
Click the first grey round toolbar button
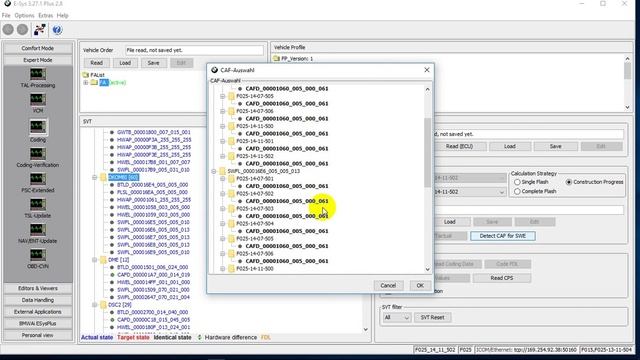[x=8, y=29]
